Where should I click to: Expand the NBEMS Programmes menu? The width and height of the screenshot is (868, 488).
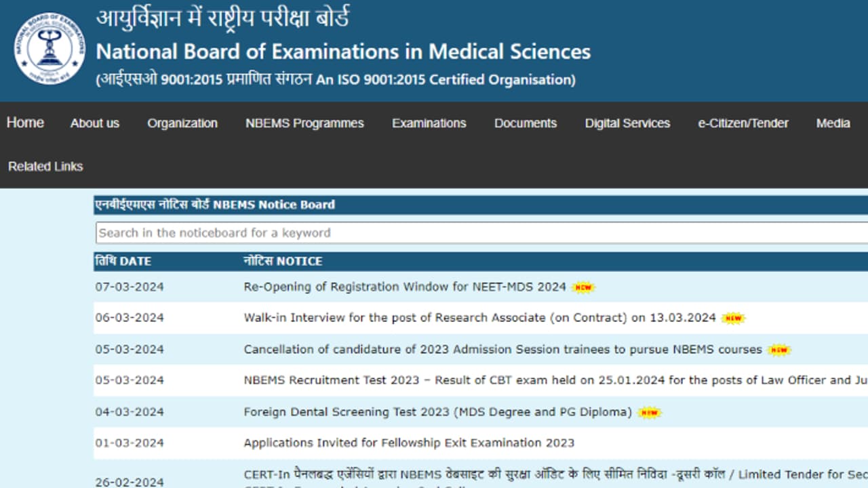tap(304, 123)
